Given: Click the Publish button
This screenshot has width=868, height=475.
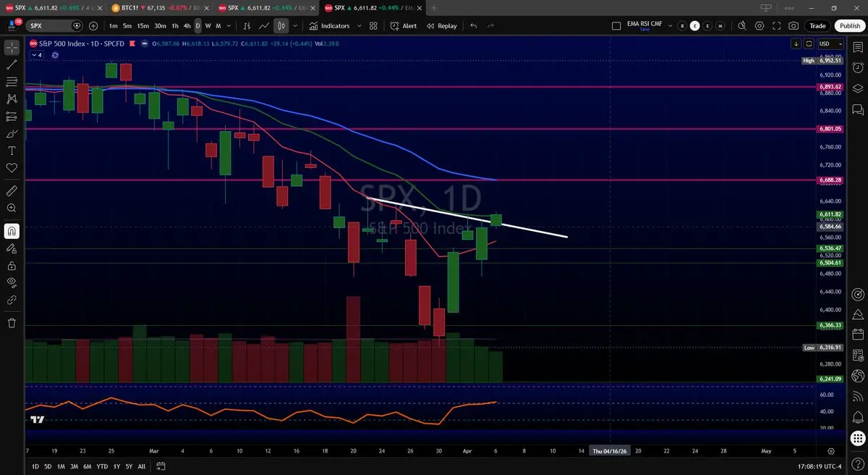Looking at the screenshot, I should coord(849,26).
